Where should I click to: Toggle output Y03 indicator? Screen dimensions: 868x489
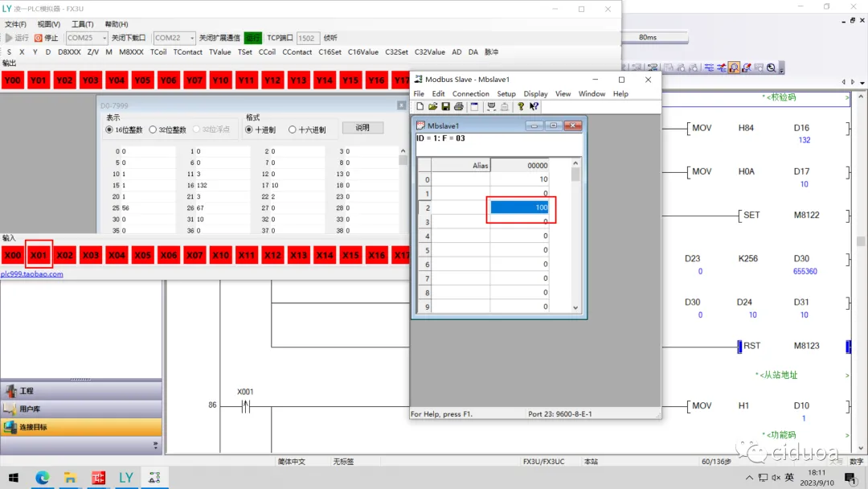90,80
